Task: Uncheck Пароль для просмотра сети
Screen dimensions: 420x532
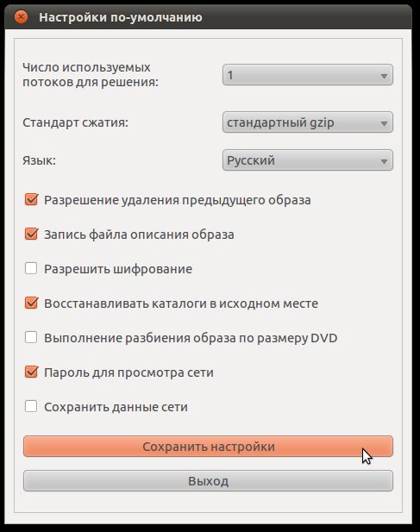Action: [x=31, y=372]
